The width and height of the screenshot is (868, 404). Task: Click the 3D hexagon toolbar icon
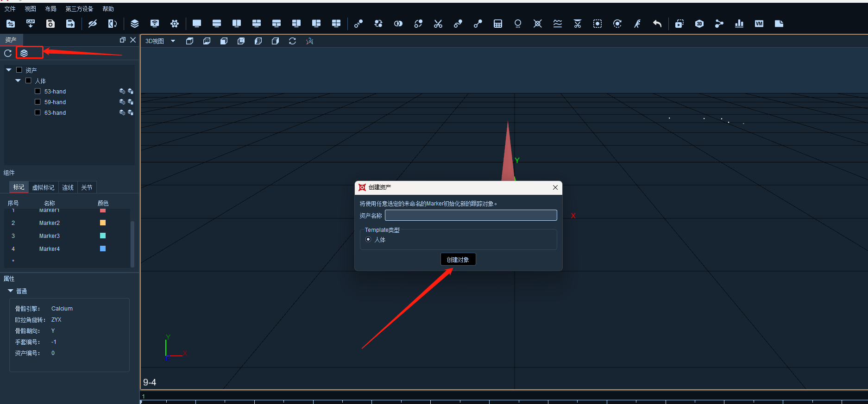(699, 24)
